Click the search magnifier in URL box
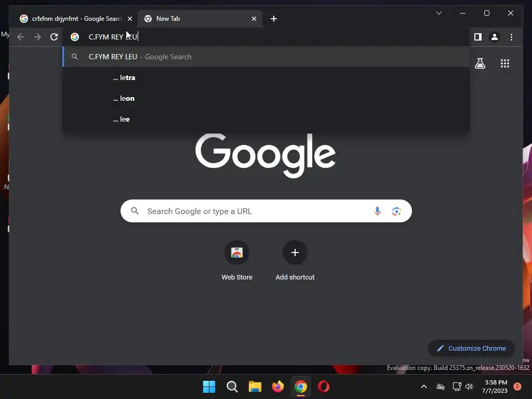532x399 pixels. 135,211
